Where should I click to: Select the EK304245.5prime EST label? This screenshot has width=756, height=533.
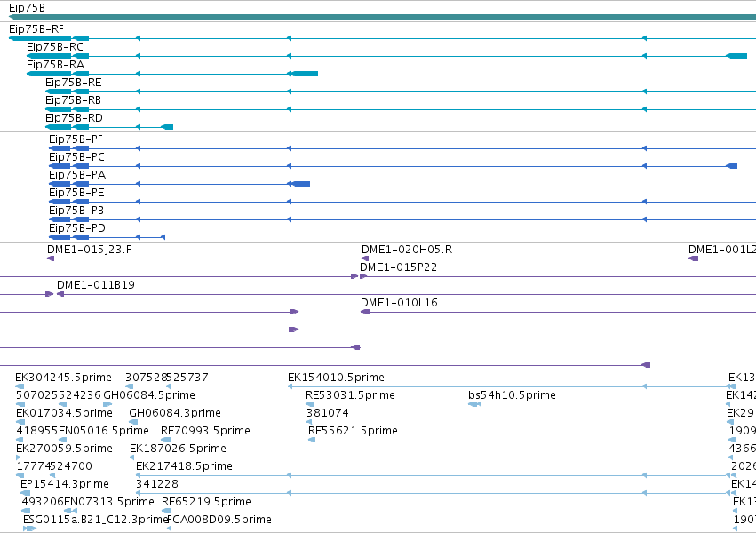pos(63,378)
